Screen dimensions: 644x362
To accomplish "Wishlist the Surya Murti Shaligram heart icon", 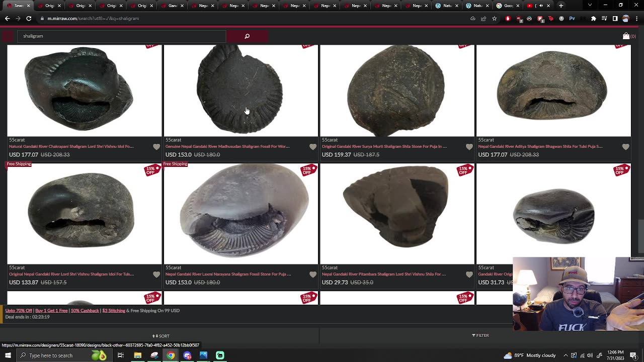I will tap(469, 147).
